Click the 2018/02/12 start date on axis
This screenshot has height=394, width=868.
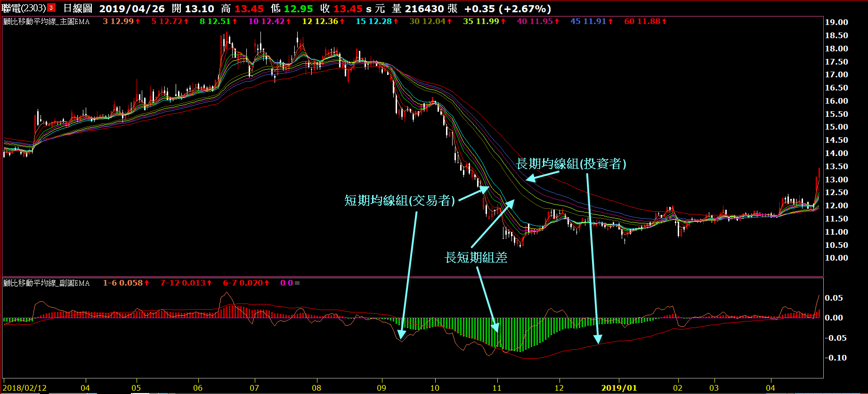coord(25,388)
